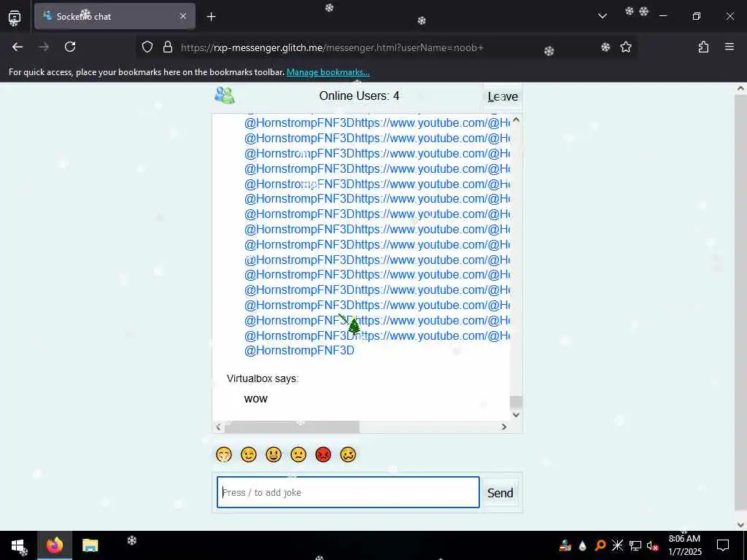
Task: Go back to the previous page
Action: [18, 47]
